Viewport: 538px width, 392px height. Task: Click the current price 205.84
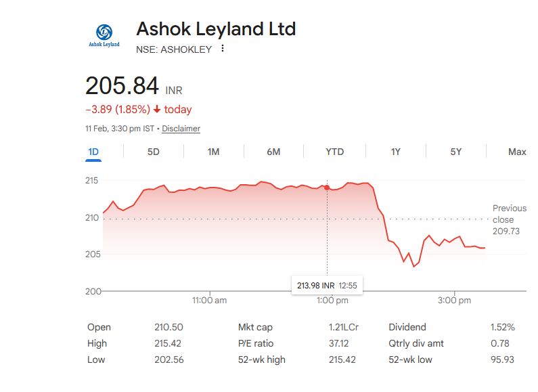(x=122, y=86)
